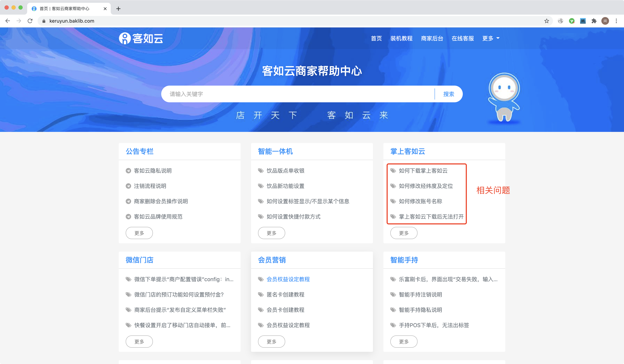
Task: Open the browser extensions puzzle icon
Action: (594, 21)
